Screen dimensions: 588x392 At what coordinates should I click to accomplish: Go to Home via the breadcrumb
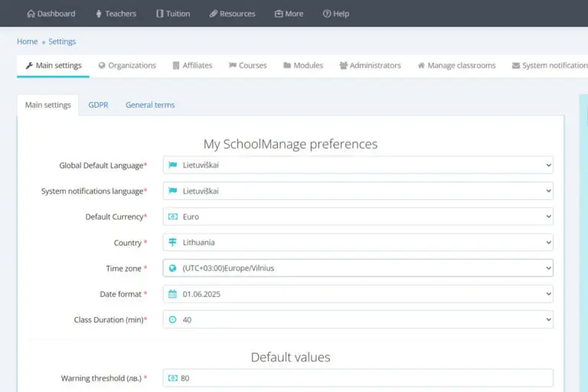pos(27,41)
